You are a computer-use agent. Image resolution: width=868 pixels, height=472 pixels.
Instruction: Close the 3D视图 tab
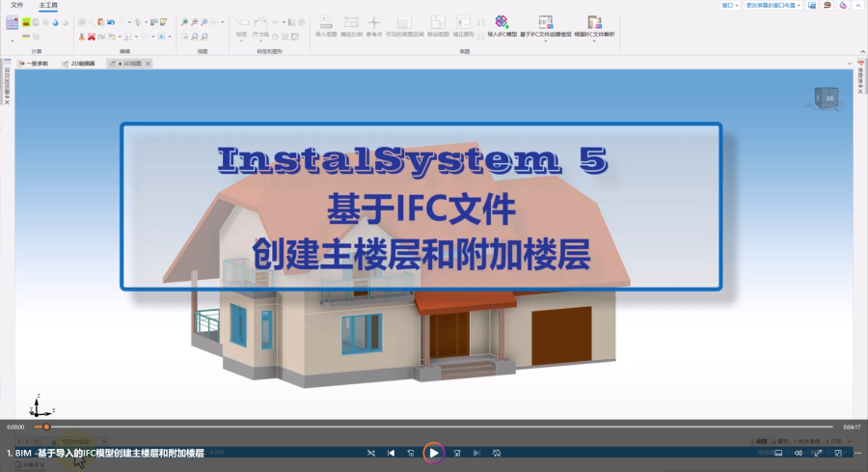coord(148,63)
